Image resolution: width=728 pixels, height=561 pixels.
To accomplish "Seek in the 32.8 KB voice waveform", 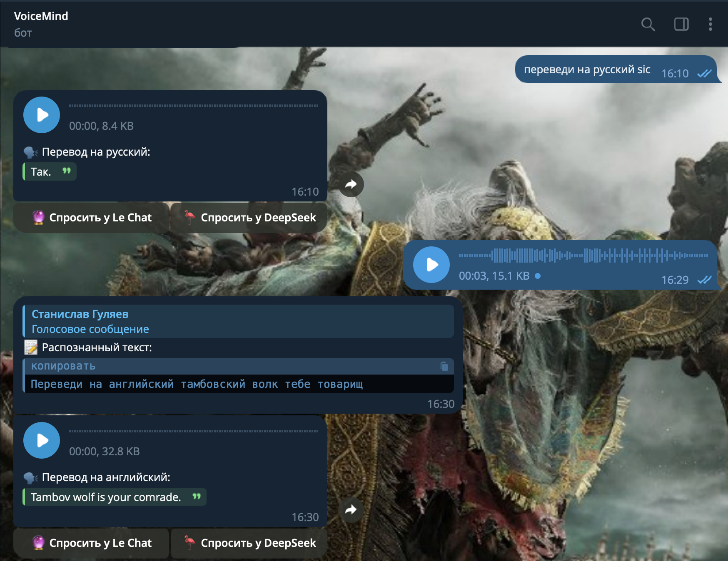I will [x=194, y=431].
